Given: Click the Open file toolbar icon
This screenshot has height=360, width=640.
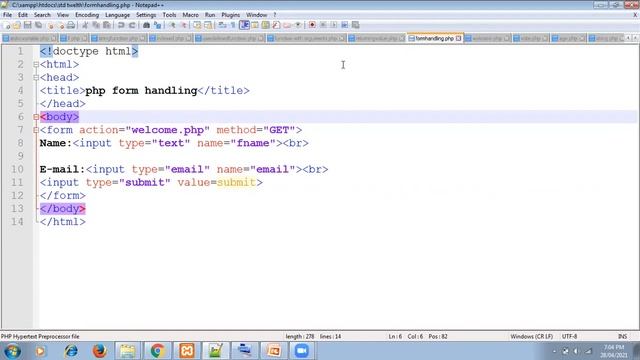Looking at the screenshot, I should (x=17, y=25).
